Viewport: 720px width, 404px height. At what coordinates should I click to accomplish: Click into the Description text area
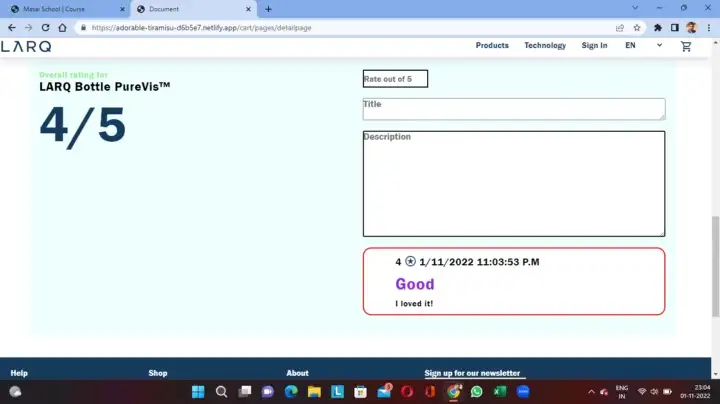coord(514,184)
